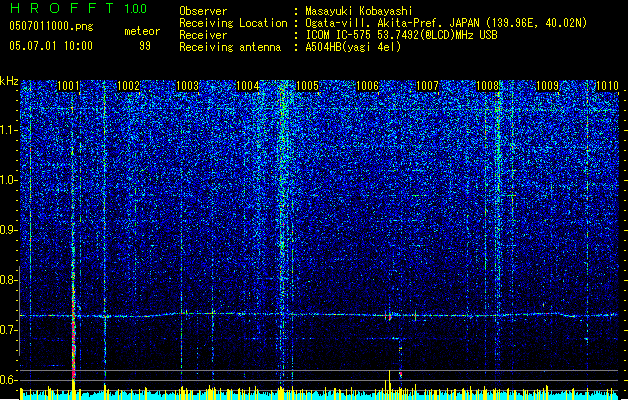Select the file name 0507011000.png
This screenshot has width=629, height=400.
click(x=51, y=27)
